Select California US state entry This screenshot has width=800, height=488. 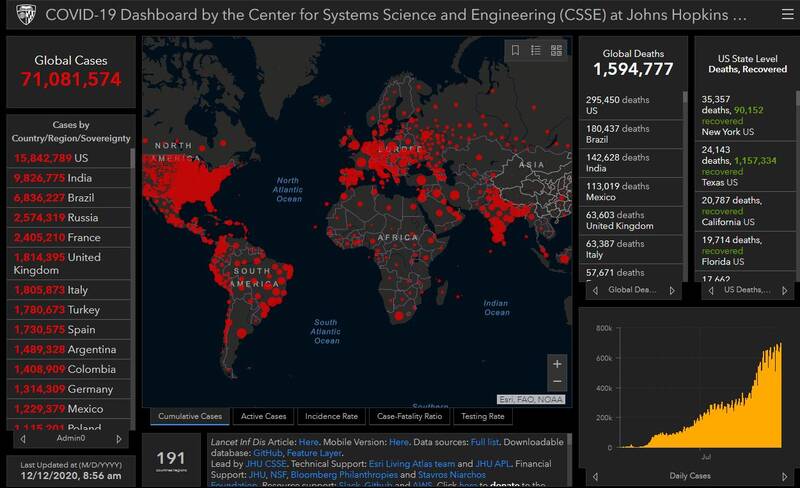coord(745,211)
